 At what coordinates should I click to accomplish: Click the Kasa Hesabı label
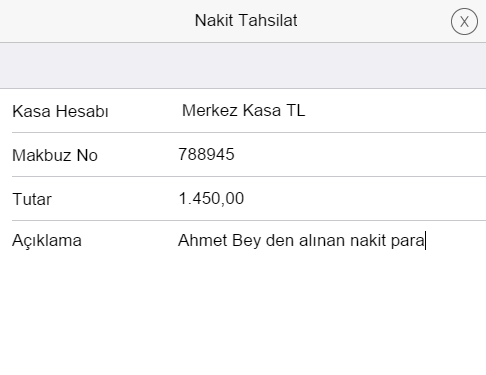[x=60, y=111]
